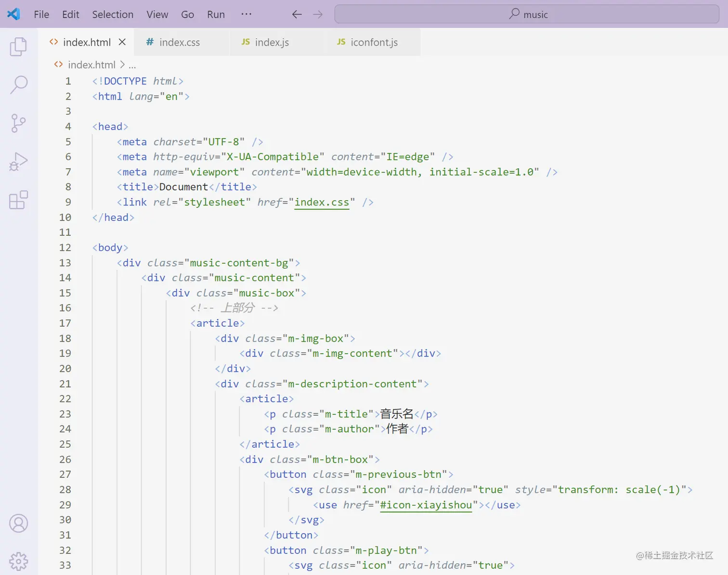Open the View menu
The image size is (728, 575).
pyautogui.click(x=157, y=14)
